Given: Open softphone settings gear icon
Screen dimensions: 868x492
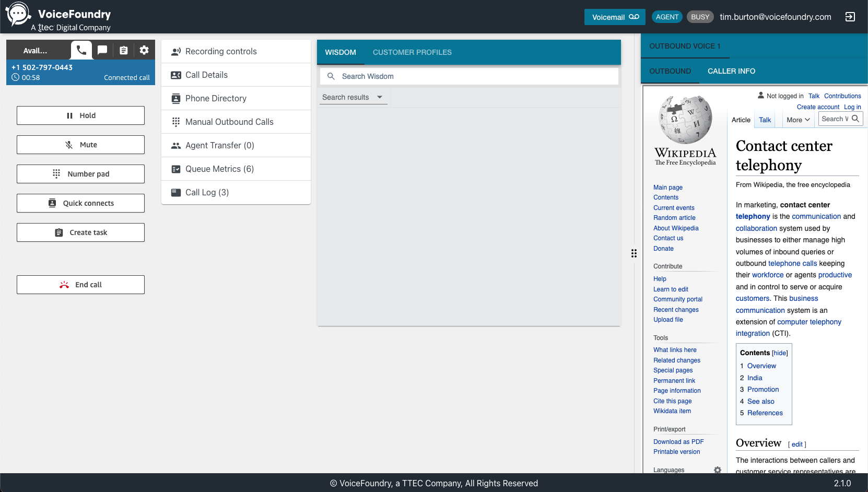Looking at the screenshot, I should click(x=144, y=50).
